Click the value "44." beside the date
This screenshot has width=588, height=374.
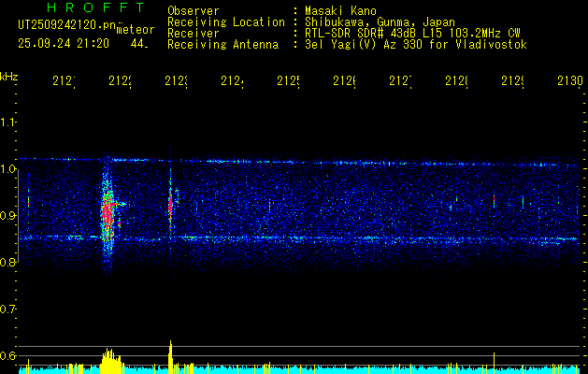pyautogui.click(x=139, y=44)
